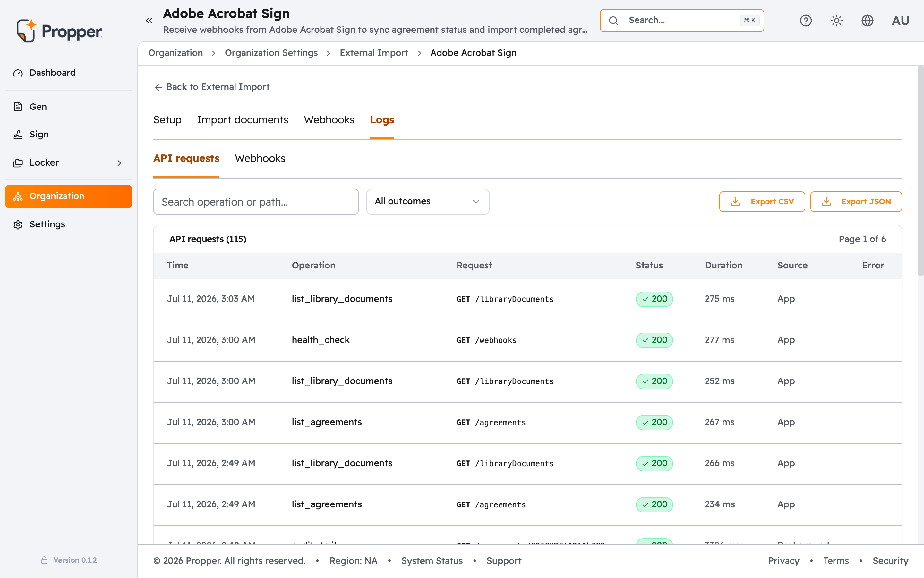The image size is (924, 578).
Task: Click the Status column header
Action: tap(649, 265)
